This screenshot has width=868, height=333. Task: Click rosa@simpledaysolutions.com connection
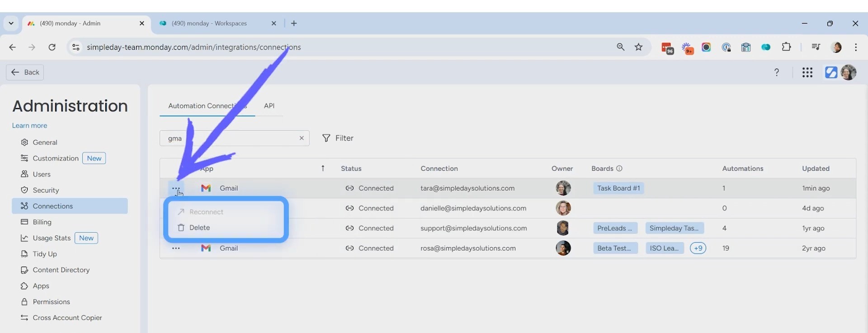468,248
